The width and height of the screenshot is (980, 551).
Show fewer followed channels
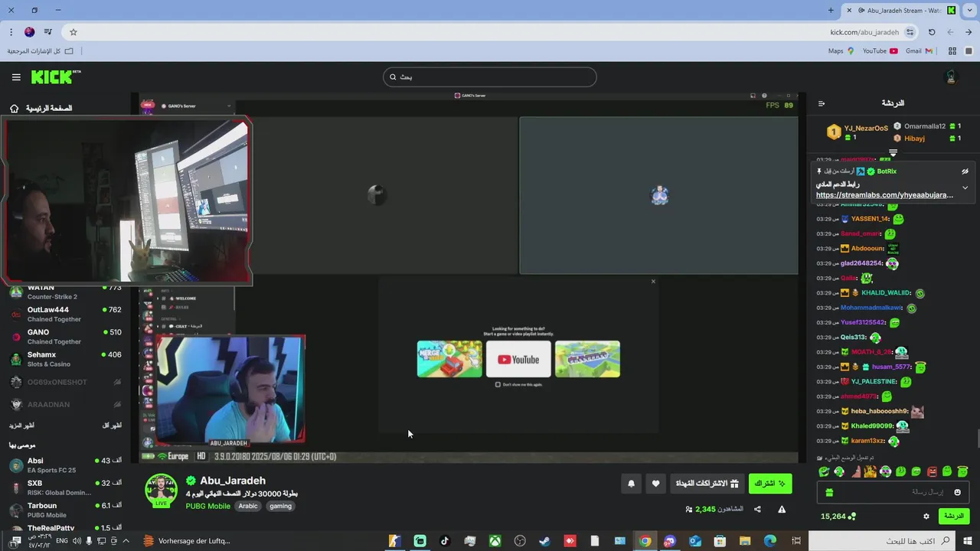coord(112,425)
